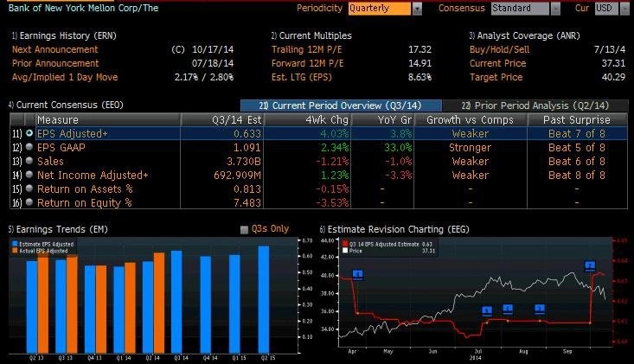The image size is (634, 364).
Task: Click the YoY Gr column header
Action: click(382, 120)
